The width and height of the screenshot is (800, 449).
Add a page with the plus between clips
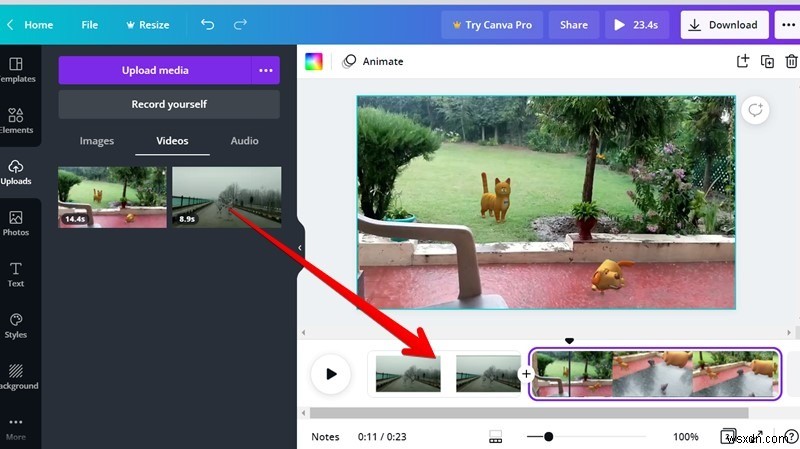(526, 374)
